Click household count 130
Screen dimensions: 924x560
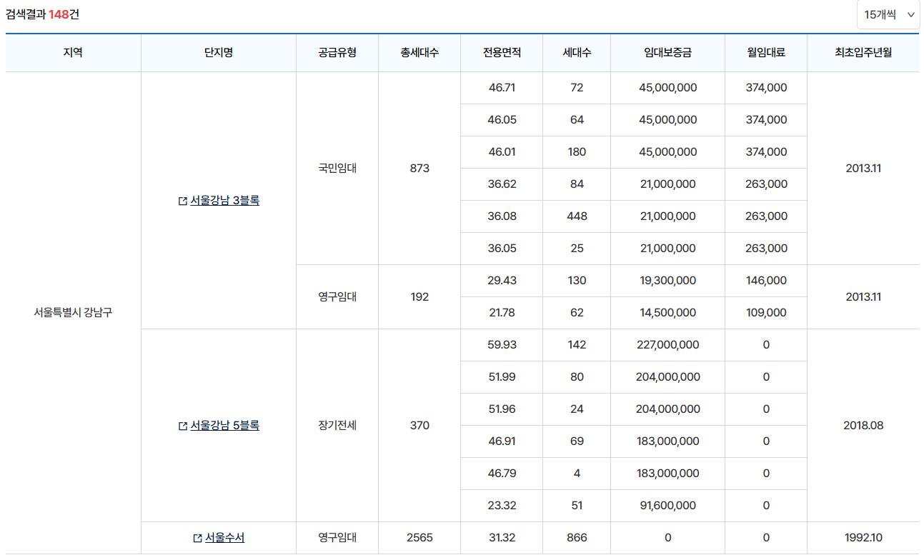[577, 281]
